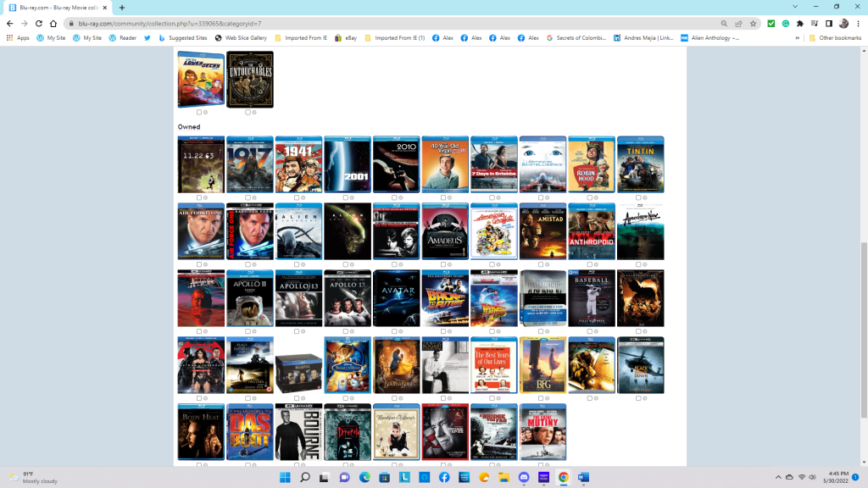Viewport: 868px width, 488px height.
Task: Open the Windows Start menu
Action: tap(283, 477)
